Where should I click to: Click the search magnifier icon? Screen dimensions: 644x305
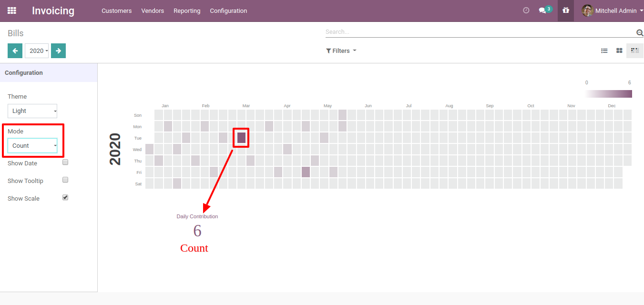(x=640, y=32)
